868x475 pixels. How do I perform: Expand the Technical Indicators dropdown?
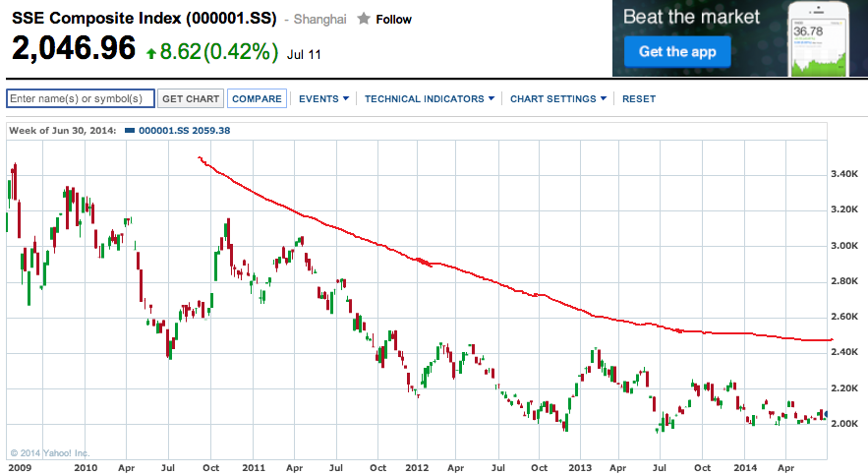tap(429, 99)
